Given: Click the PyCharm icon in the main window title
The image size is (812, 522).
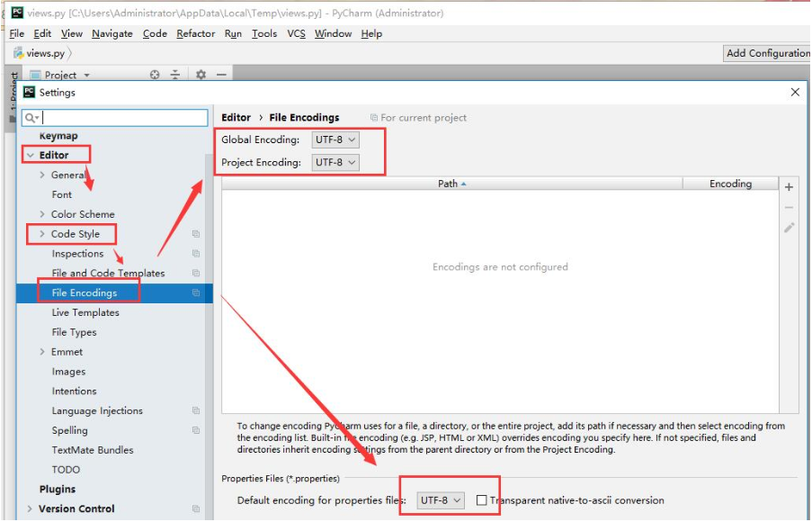Looking at the screenshot, I should click(x=17, y=13).
